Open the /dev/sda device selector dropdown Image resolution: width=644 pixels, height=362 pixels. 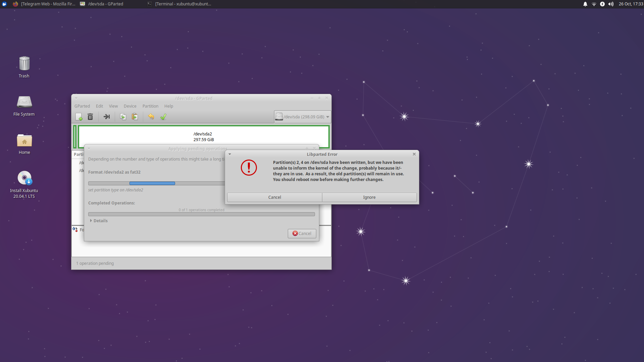point(303,117)
